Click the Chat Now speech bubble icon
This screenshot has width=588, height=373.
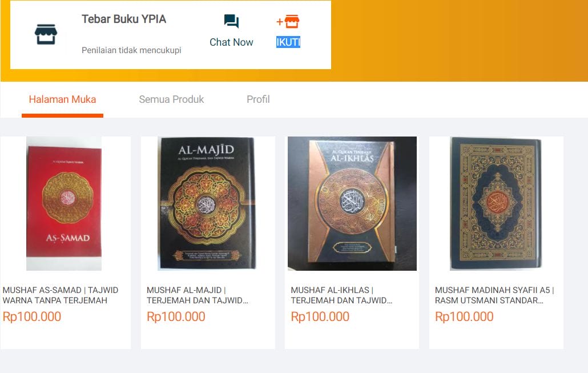point(231,21)
